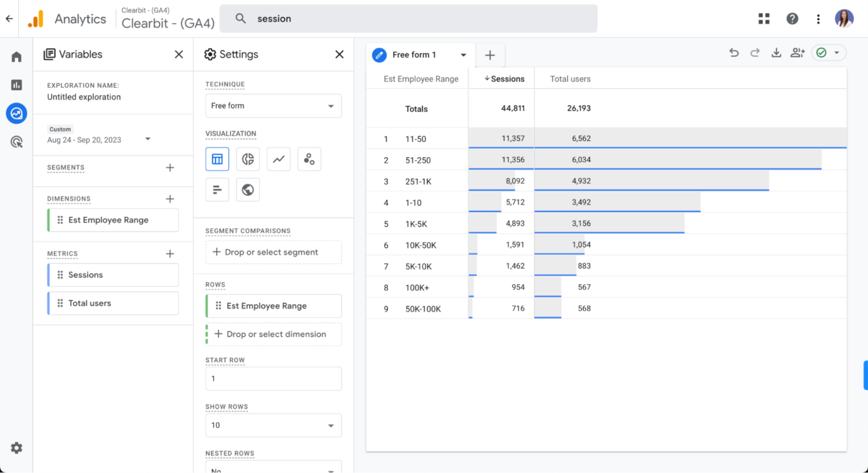Select the Table visualization
Screen dimensions: 868x473
217,159
